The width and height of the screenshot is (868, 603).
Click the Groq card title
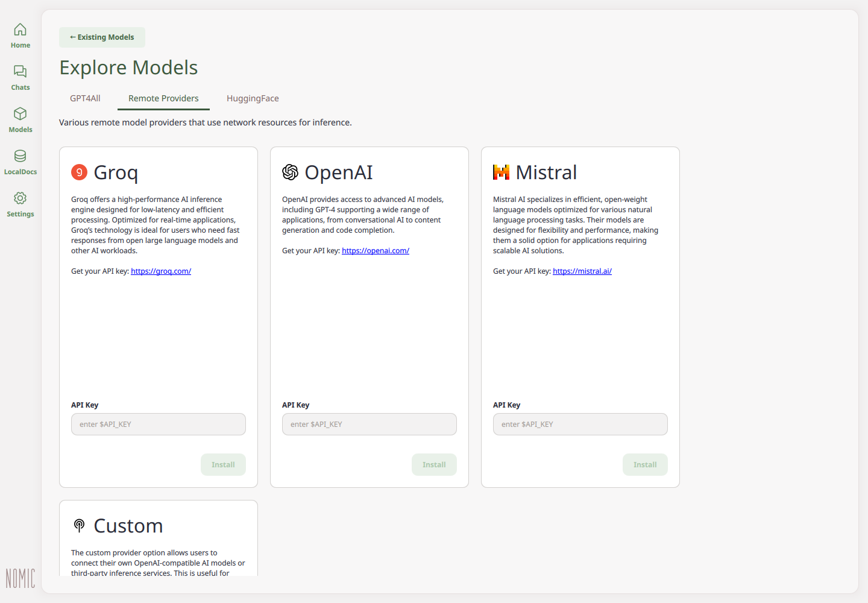pyautogui.click(x=116, y=172)
